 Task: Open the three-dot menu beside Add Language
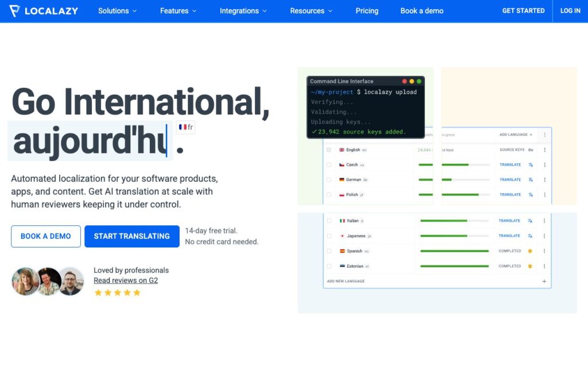pos(544,135)
